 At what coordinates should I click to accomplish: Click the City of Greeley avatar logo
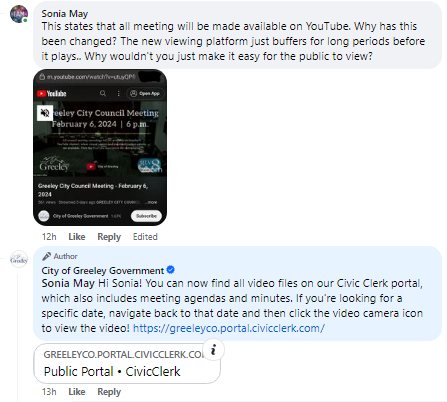[x=19, y=259]
